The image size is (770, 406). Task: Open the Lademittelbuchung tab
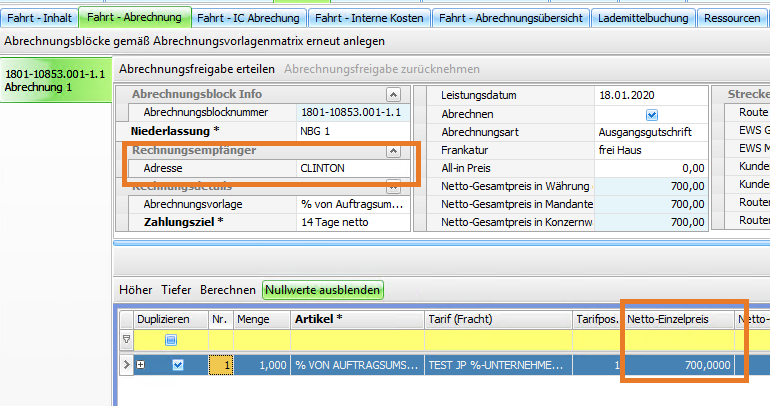pos(642,18)
